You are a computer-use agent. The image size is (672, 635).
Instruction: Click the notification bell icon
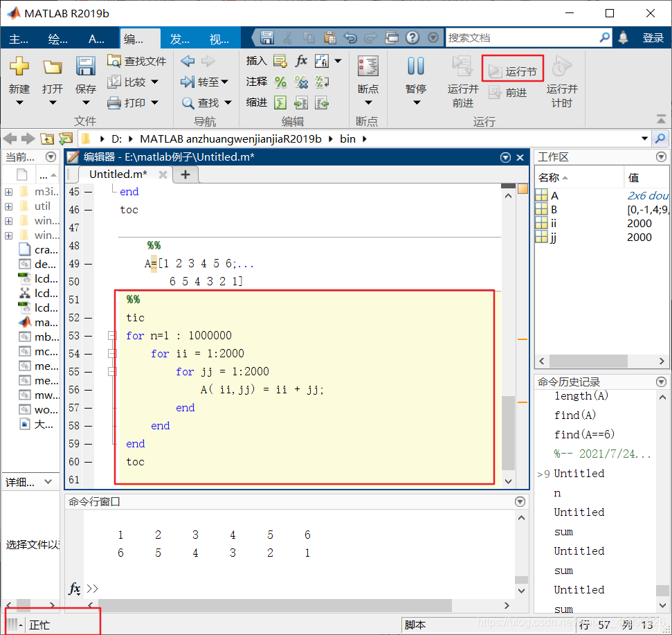point(623,37)
